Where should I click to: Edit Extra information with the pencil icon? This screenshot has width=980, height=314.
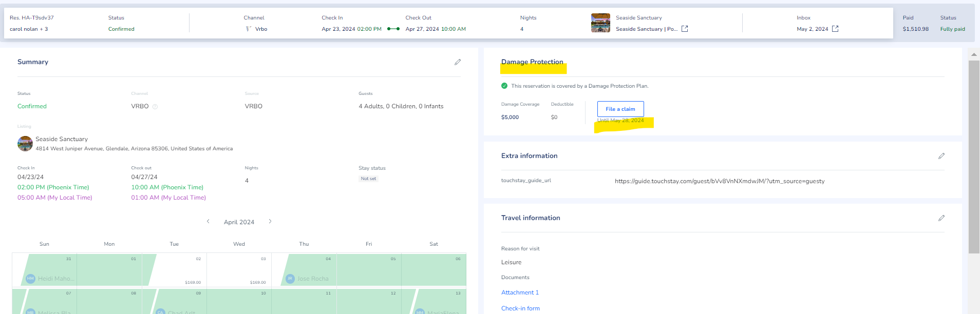941,156
